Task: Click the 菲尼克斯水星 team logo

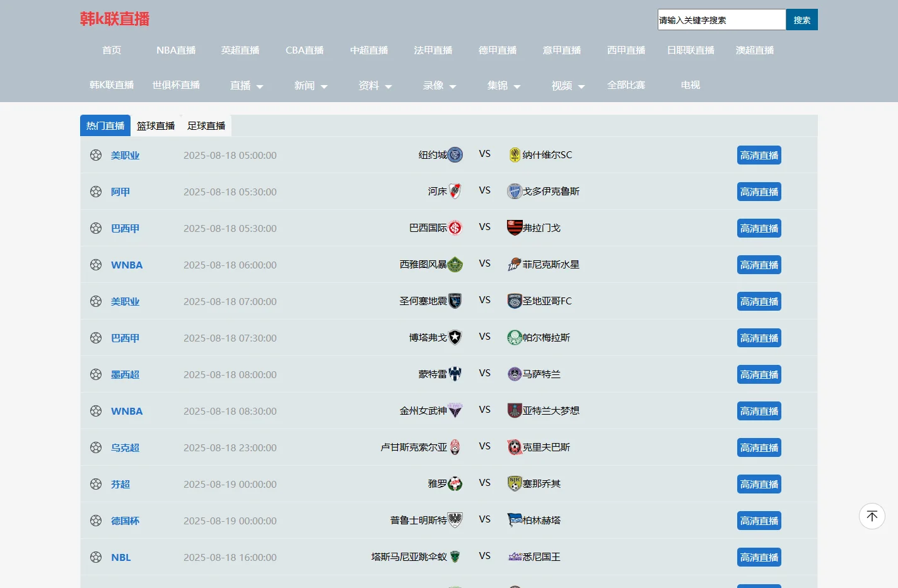Action: [x=515, y=265]
